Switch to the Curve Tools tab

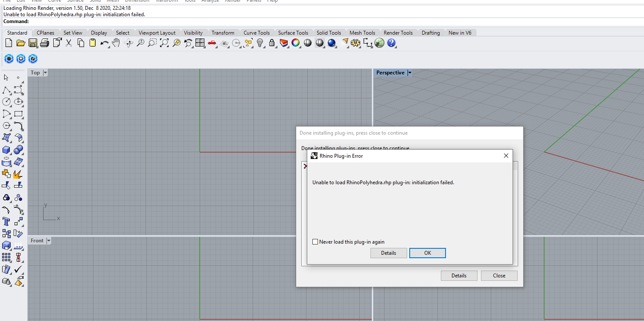[x=256, y=33]
